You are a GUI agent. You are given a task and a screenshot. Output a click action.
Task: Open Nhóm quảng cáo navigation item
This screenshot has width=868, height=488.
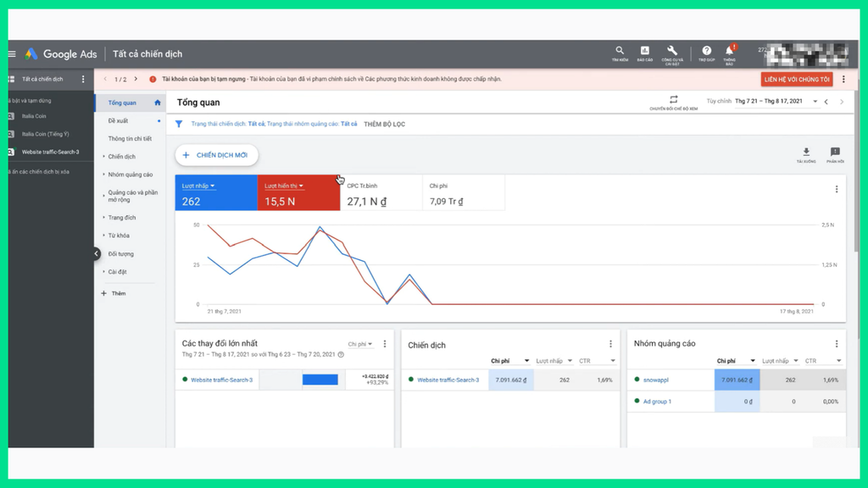tap(130, 175)
